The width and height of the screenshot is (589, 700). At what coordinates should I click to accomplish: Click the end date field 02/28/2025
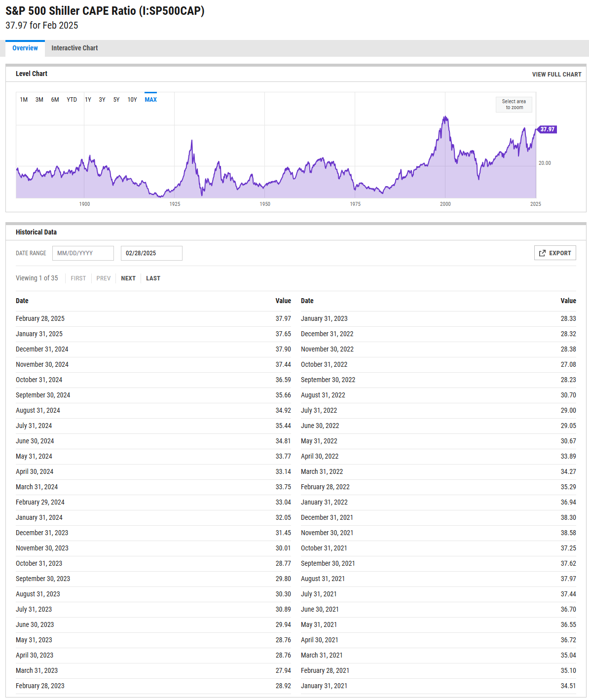(151, 253)
